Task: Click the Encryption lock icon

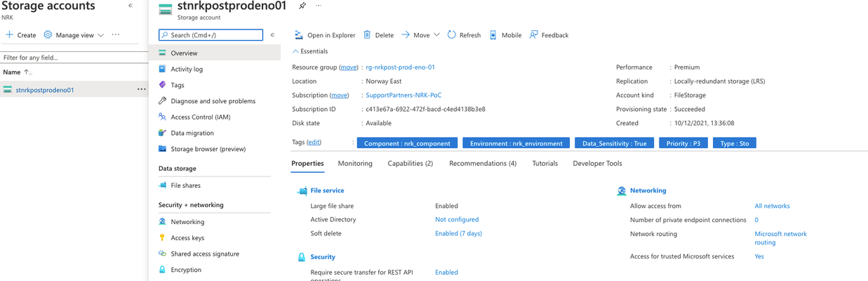Action: (x=163, y=270)
